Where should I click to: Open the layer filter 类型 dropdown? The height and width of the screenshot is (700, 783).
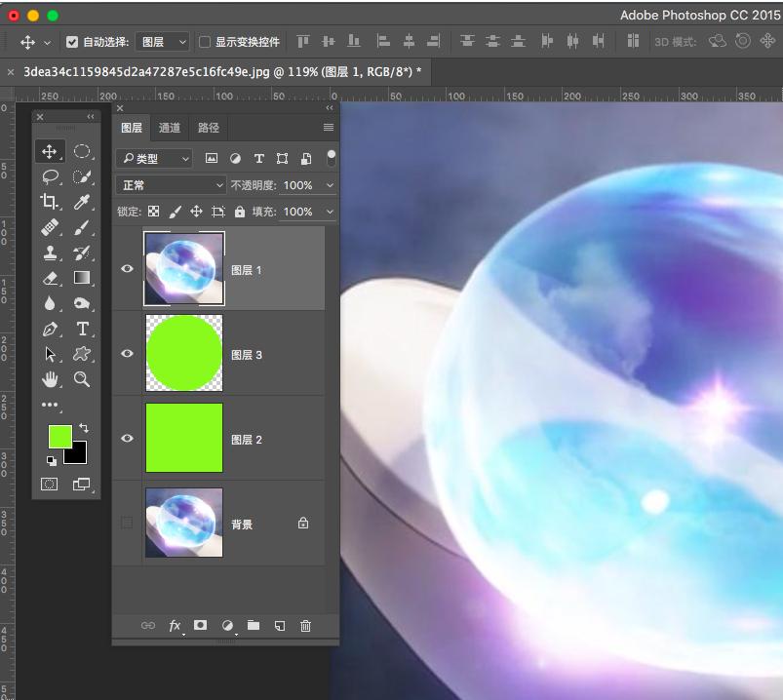pyautogui.click(x=154, y=158)
